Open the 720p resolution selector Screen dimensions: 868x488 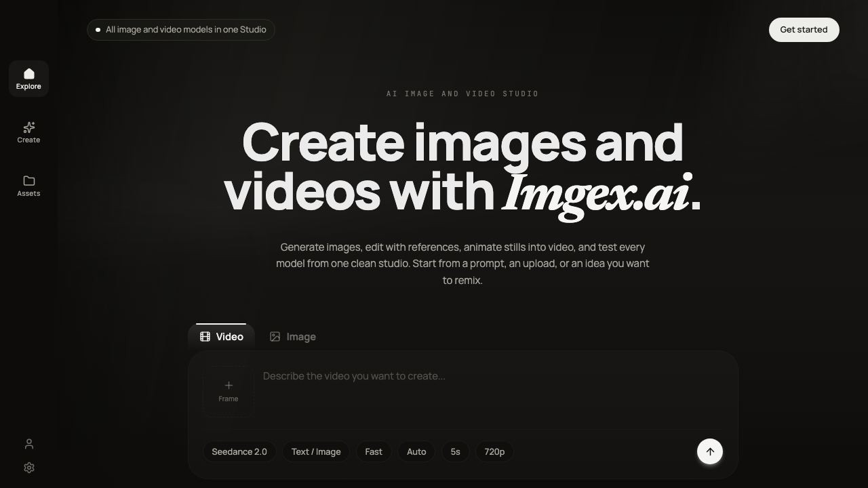[x=494, y=451]
